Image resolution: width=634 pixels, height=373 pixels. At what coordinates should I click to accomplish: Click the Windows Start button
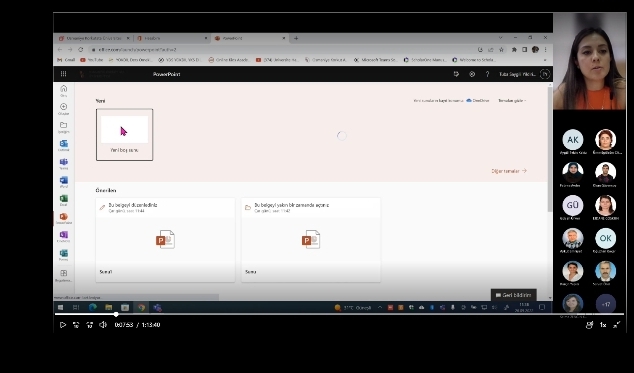point(61,307)
